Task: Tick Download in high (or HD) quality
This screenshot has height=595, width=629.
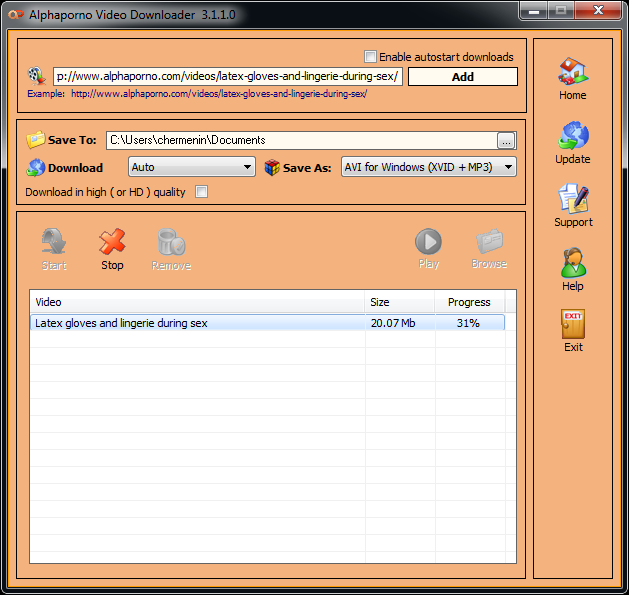Action: (x=201, y=192)
